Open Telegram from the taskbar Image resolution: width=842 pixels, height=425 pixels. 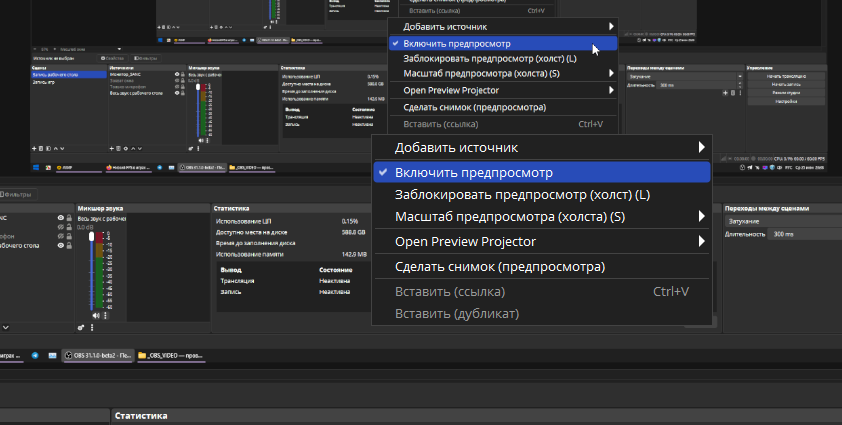[36, 355]
